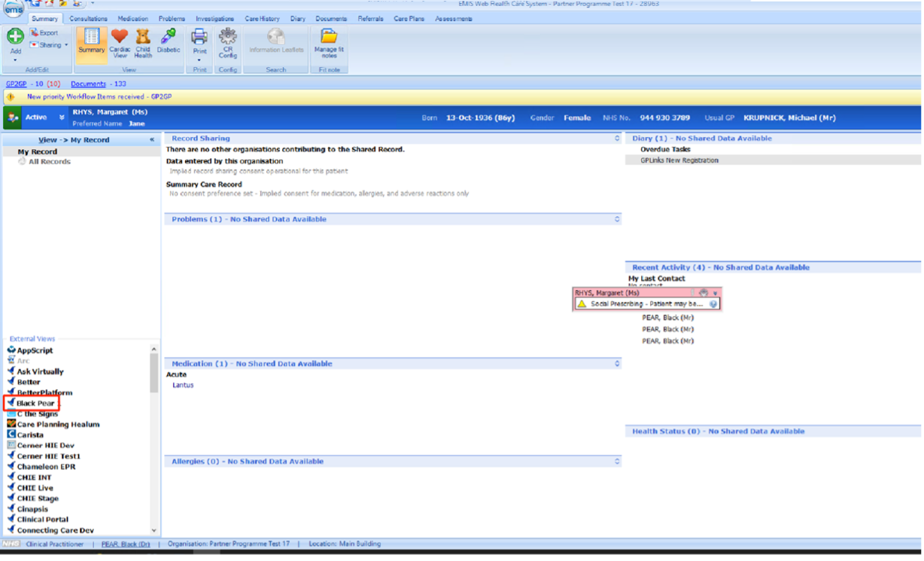This screenshot has height=561, width=924.
Task: Switch to the Diary tab
Action: [x=298, y=19]
